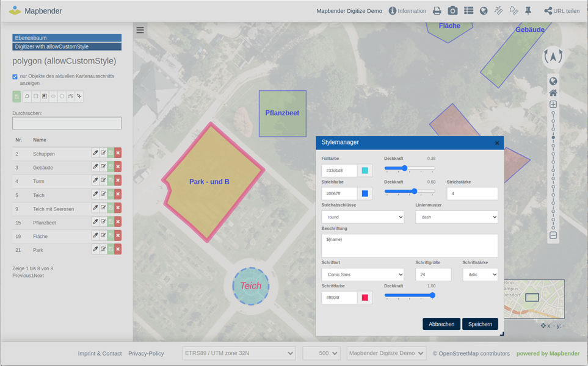Open the Information menu item

(407, 11)
